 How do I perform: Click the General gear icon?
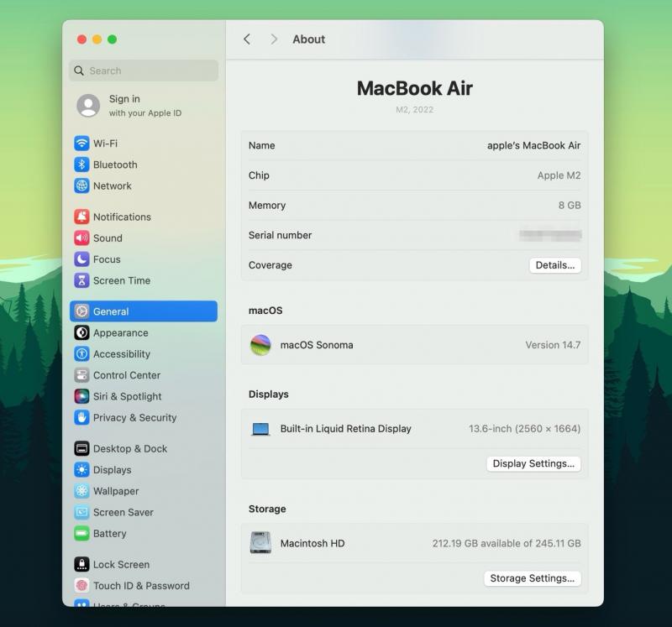pos(81,311)
